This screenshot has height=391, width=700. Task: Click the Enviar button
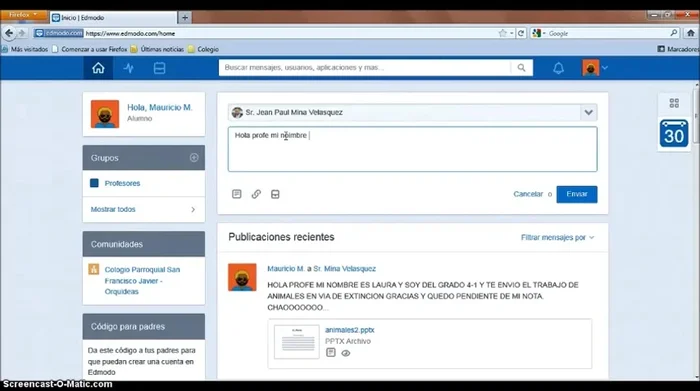tap(576, 194)
